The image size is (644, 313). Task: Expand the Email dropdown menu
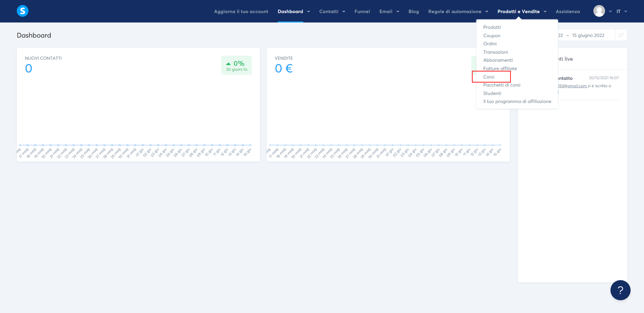pos(386,11)
